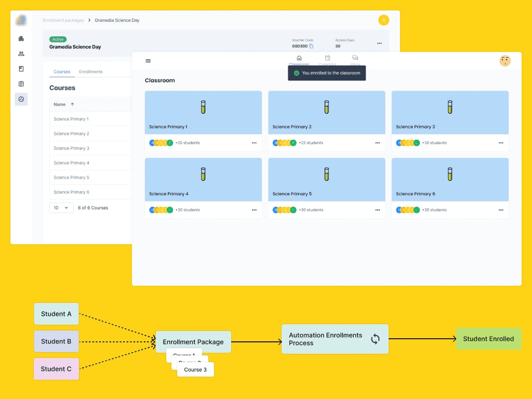532x399 pixels.
Task: Go to Enrollment packages breadcrumb
Action: pyautogui.click(x=63, y=20)
